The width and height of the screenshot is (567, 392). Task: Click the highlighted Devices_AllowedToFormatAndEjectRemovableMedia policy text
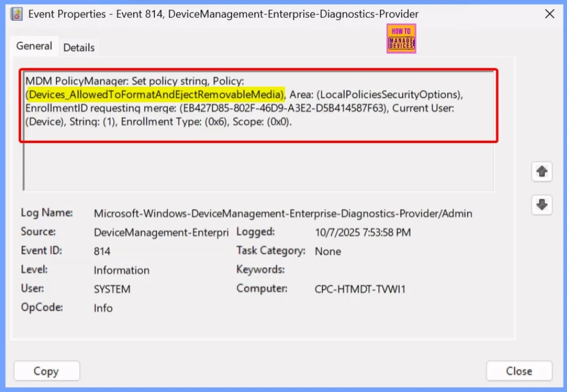coord(155,94)
